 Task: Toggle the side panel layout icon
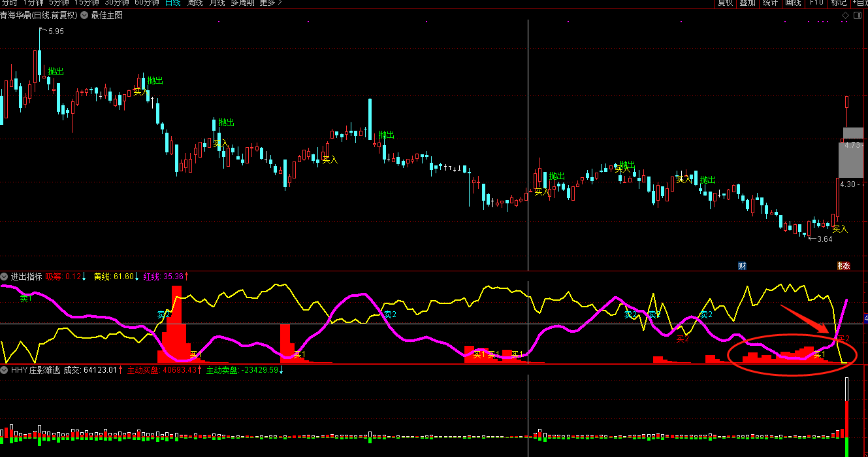858,15
